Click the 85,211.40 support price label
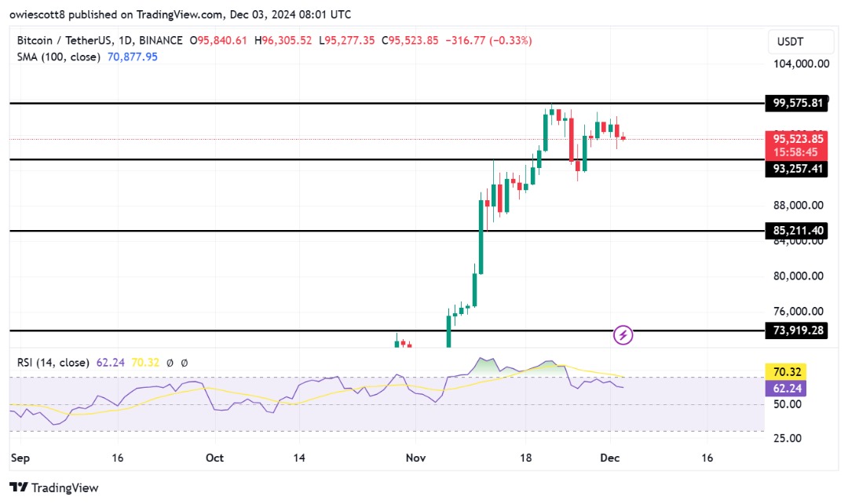This screenshot has width=848, height=504. click(797, 230)
